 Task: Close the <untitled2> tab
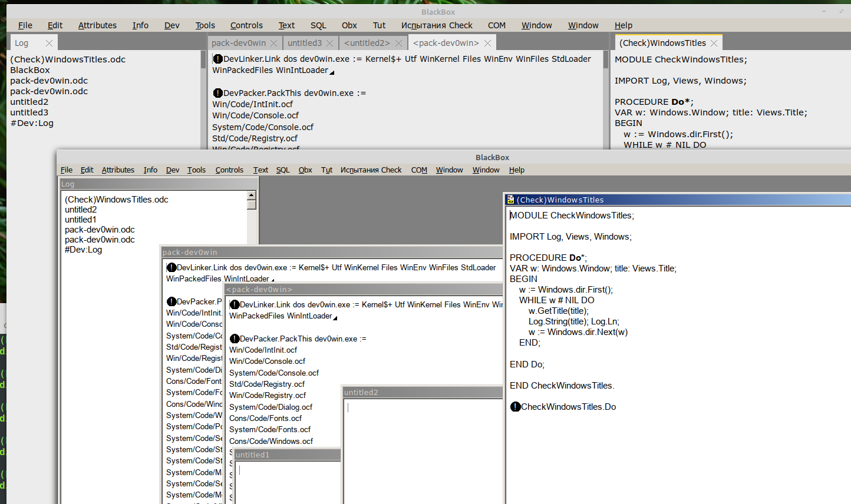click(398, 43)
